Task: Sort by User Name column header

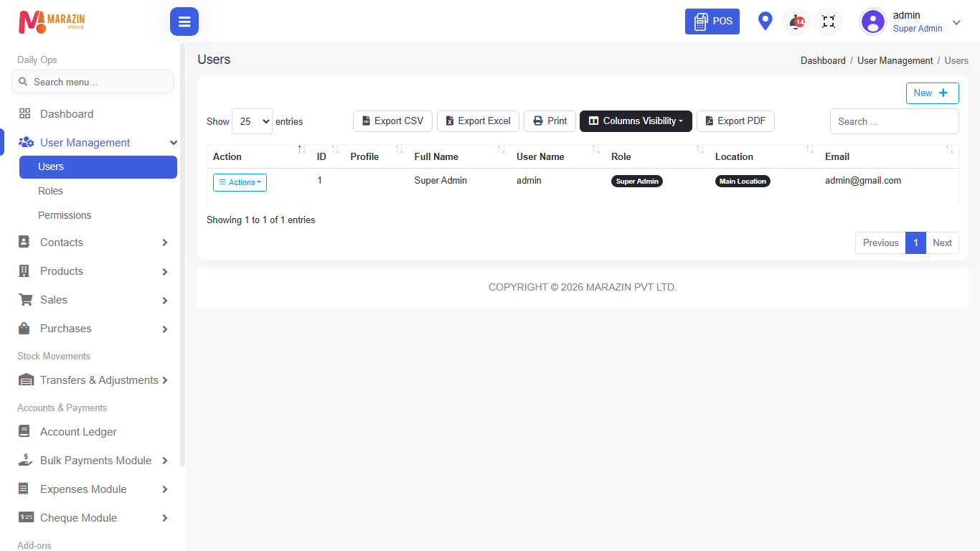Action: [x=557, y=156]
